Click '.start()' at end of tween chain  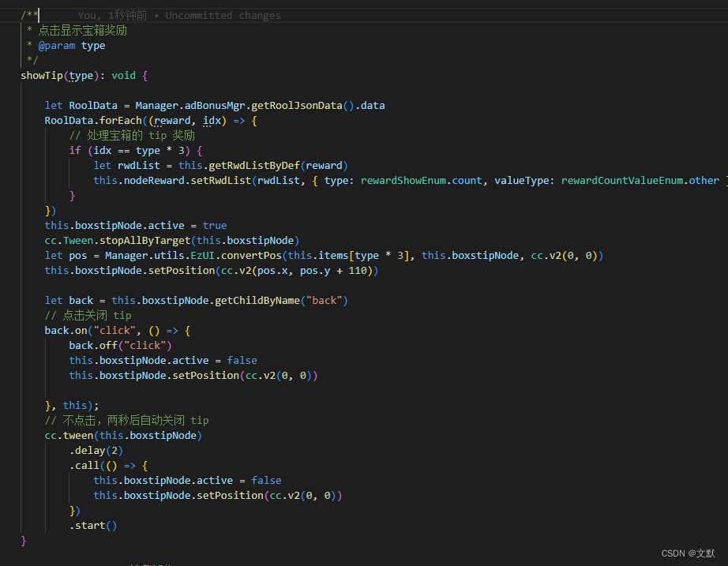coord(93,526)
